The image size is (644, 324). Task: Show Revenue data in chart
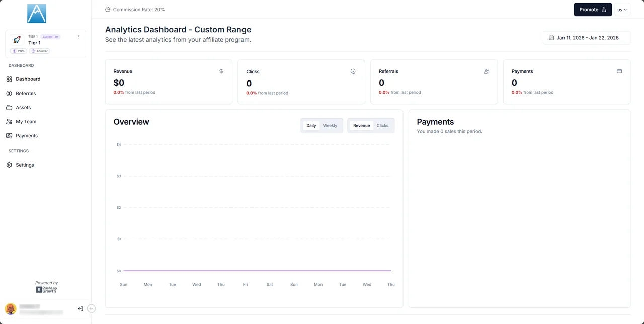[x=361, y=125]
